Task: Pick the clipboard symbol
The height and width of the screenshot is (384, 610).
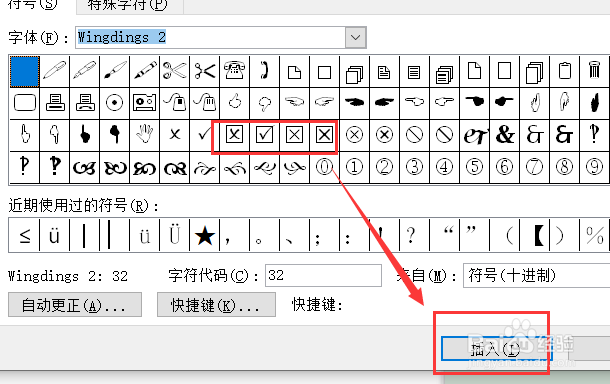Action: point(564,71)
